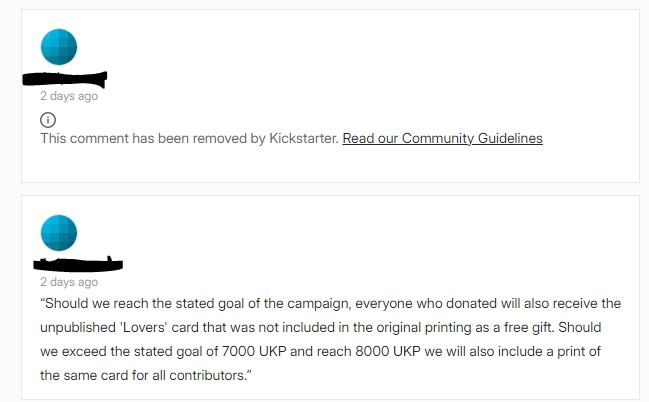
Task: Open the Read our Community Guidelines link
Action: [442, 138]
